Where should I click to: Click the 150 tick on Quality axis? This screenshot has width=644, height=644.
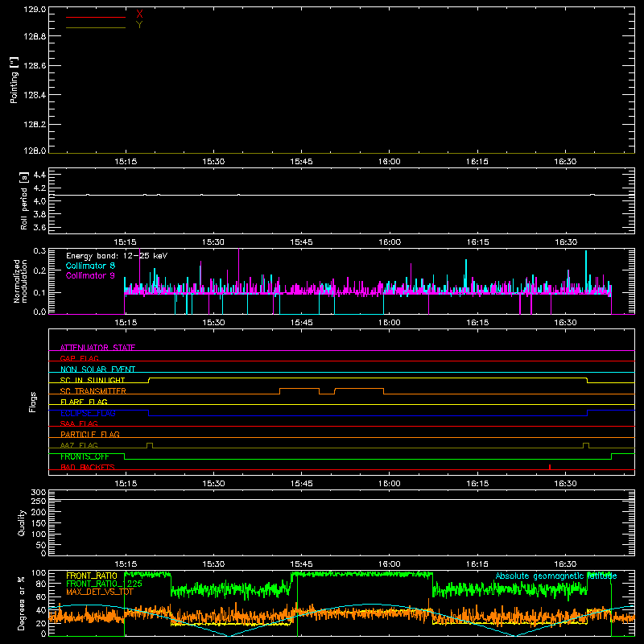click(x=39, y=523)
